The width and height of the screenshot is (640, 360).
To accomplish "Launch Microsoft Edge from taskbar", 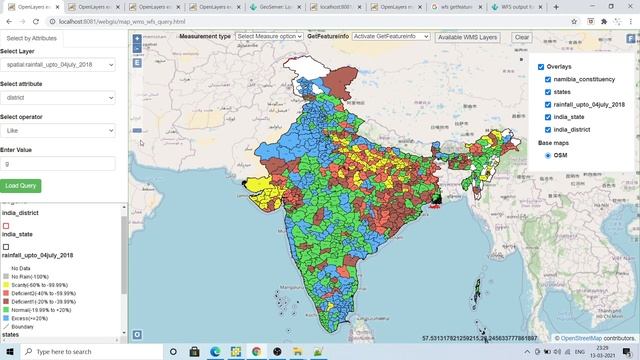I will point(215,351).
